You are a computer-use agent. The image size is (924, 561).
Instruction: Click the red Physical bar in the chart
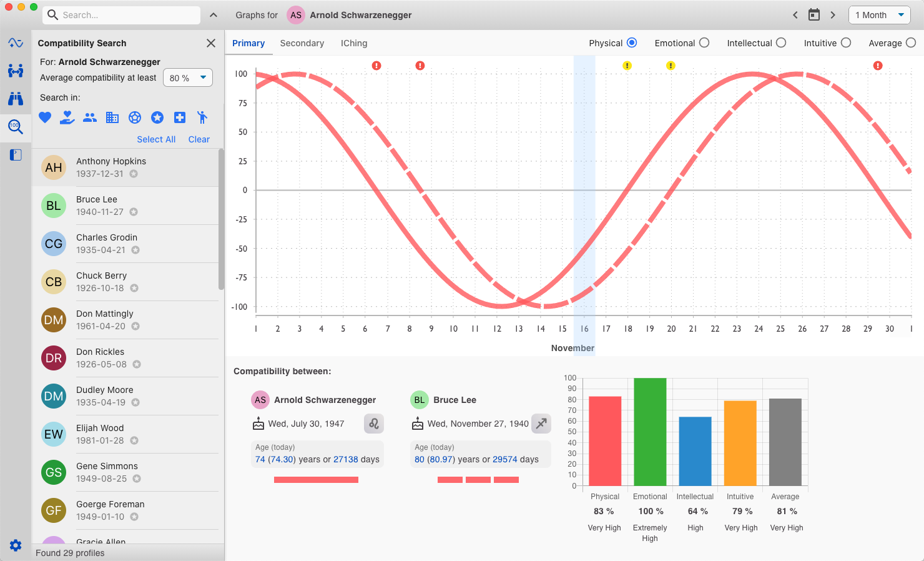coord(605,441)
